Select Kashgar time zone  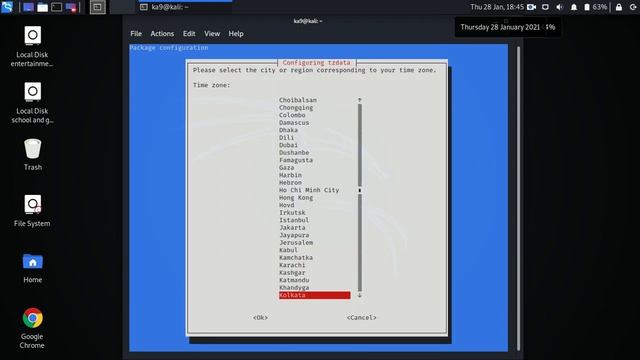[x=292, y=272]
